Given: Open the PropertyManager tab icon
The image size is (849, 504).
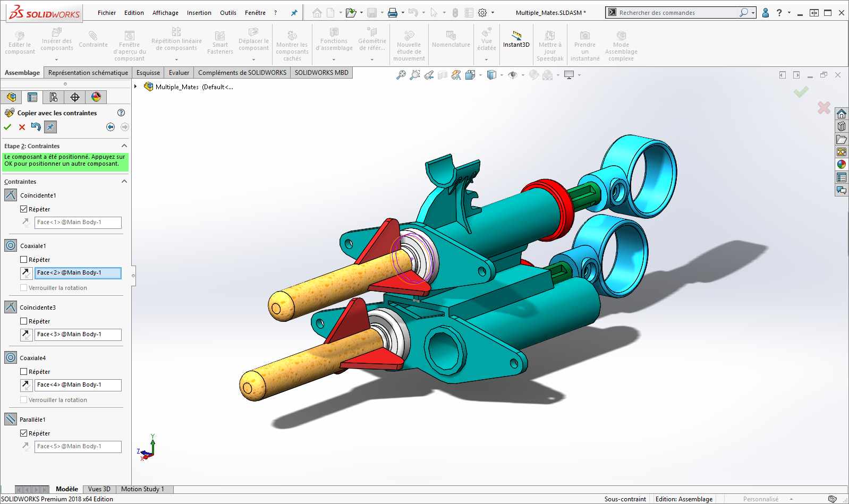Looking at the screenshot, I should tap(32, 97).
